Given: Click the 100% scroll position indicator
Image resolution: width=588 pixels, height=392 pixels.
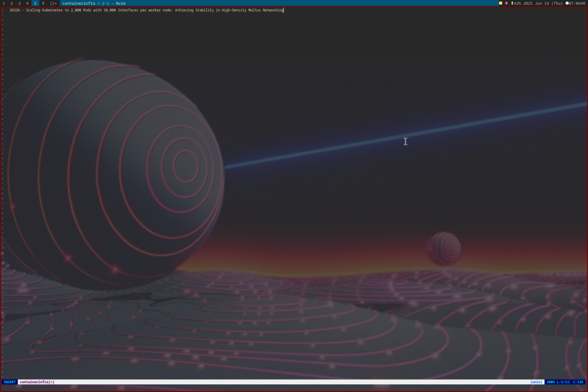Looking at the screenshot, I should point(550,382).
